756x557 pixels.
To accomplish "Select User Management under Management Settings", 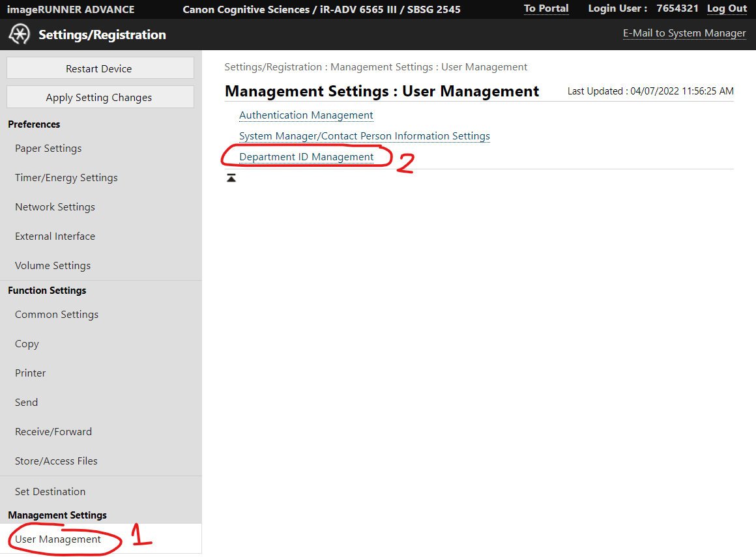I will click(58, 539).
